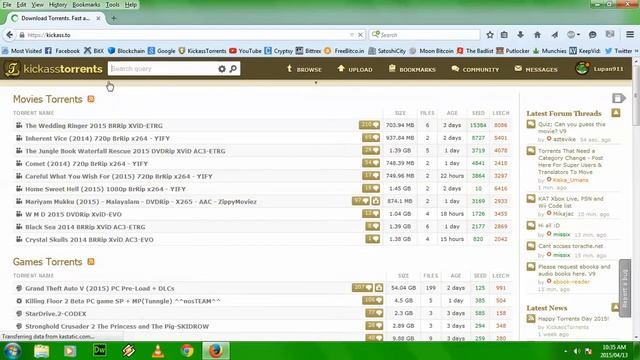Open File Explorer from taskbar

(42, 351)
